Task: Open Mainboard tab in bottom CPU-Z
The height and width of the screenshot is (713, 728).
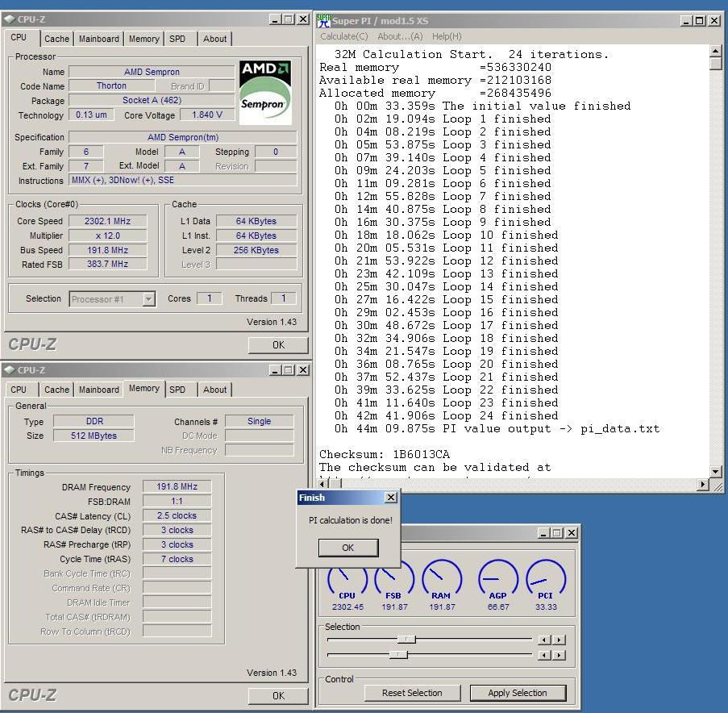Action: [x=99, y=390]
